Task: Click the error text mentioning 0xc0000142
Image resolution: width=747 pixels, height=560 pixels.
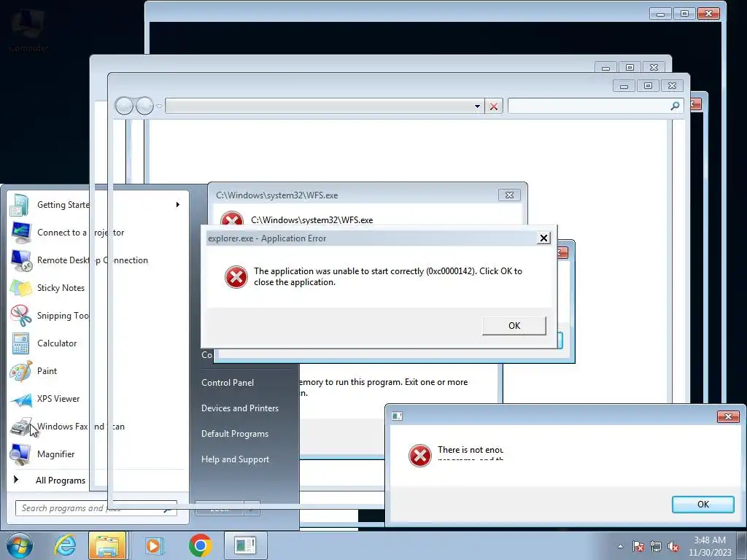Action: [388, 276]
